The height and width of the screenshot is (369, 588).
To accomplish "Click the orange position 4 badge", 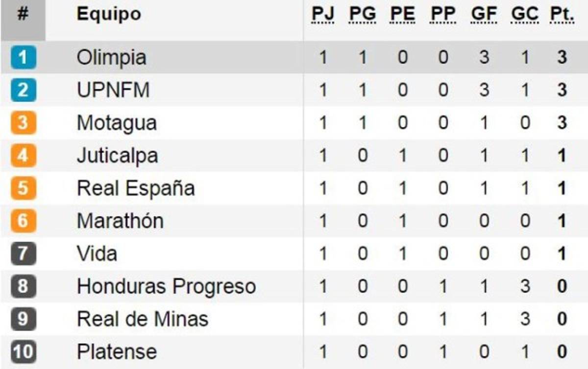I will pyautogui.click(x=23, y=156).
